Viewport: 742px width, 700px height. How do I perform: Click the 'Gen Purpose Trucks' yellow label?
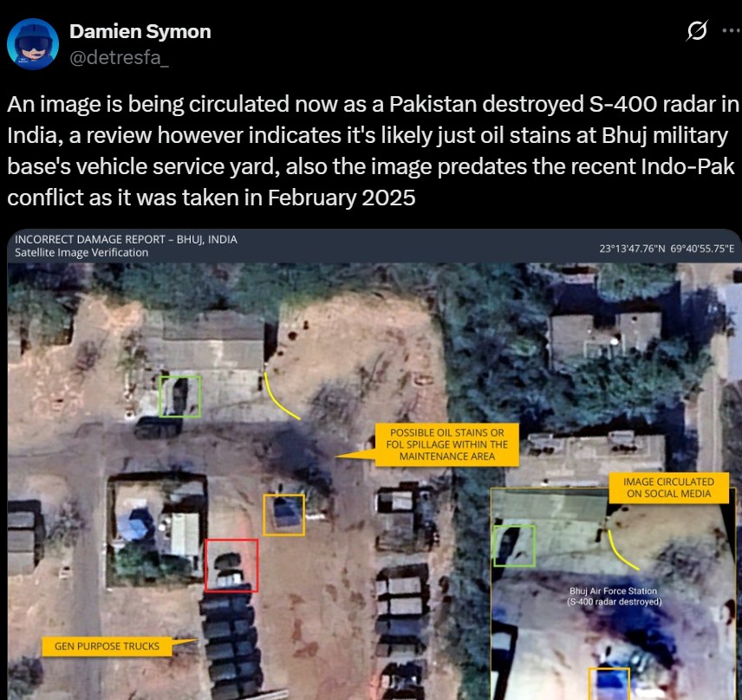click(107, 646)
